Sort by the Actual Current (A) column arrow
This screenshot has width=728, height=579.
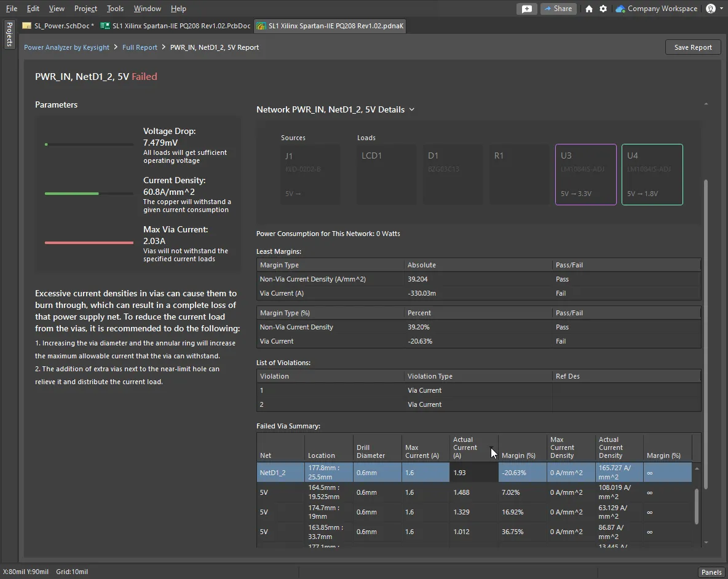491,448
